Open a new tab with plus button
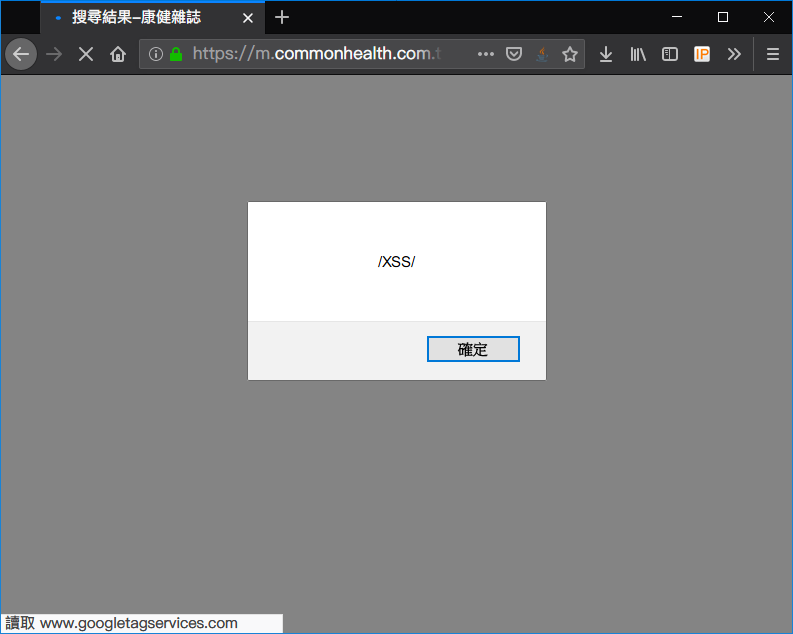Viewport: 793px width, 634px height. tap(282, 18)
